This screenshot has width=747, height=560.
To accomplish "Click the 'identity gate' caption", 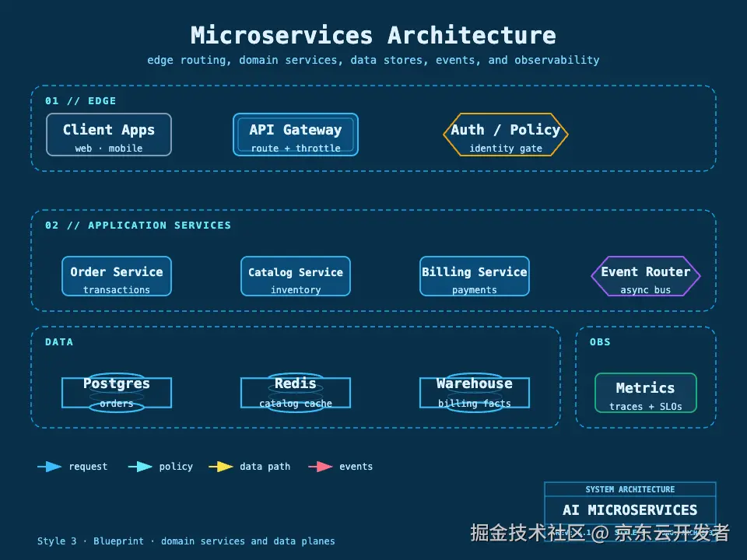I will [x=506, y=149].
